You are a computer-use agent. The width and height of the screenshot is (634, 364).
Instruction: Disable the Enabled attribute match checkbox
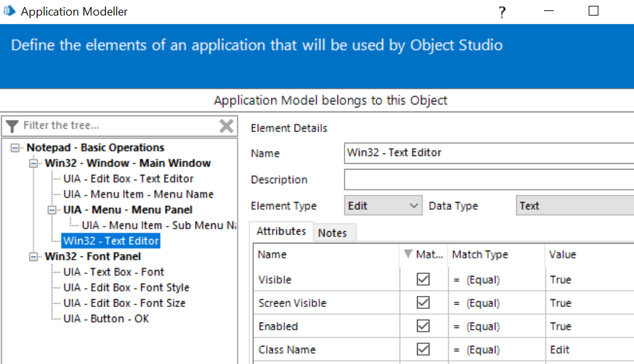click(x=424, y=326)
